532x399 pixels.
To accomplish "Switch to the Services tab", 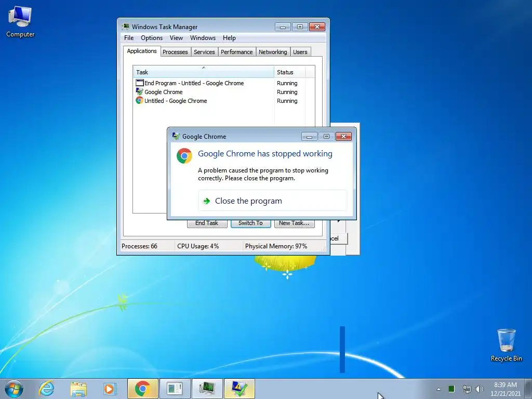I will click(x=204, y=52).
